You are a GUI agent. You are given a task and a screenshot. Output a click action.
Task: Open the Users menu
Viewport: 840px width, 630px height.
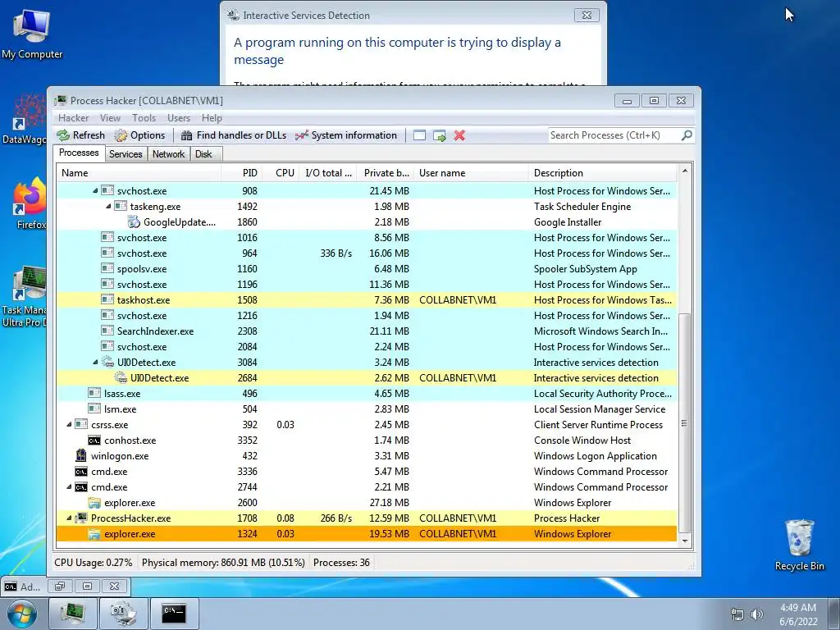point(178,118)
